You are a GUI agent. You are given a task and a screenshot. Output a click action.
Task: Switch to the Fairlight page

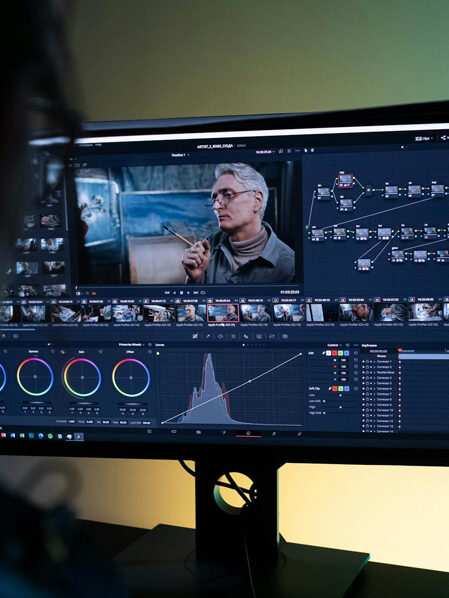(x=274, y=433)
